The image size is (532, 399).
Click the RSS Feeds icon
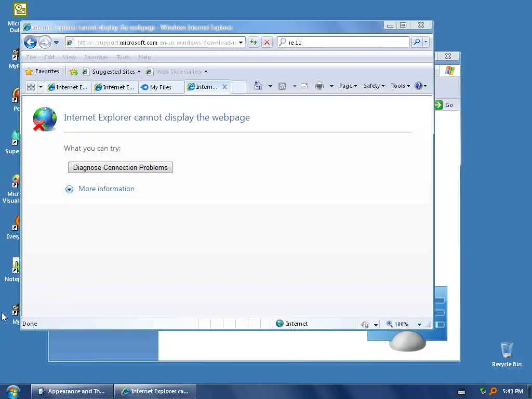pos(282,86)
